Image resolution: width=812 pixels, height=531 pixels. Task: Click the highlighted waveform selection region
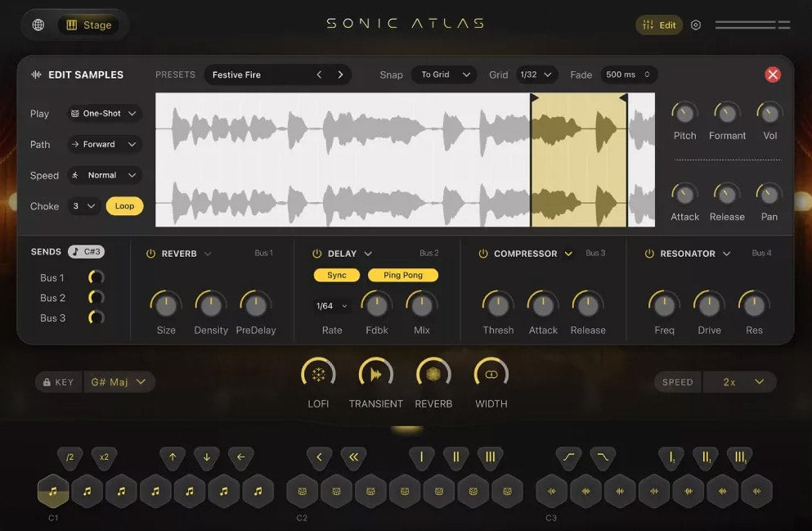tap(579, 160)
